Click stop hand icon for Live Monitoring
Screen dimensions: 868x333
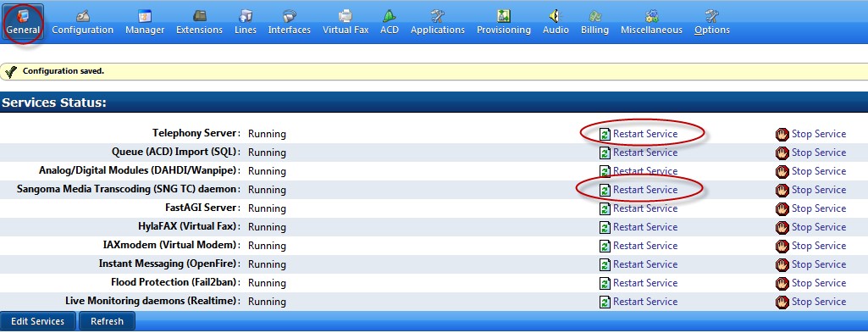(782, 302)
